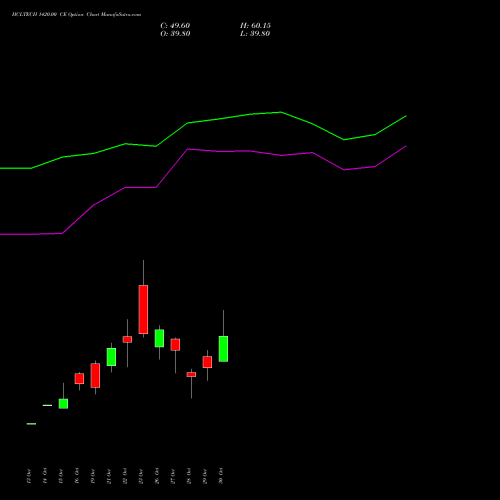Click the 16 Oct date label
Viewport: 500px width, 500px height.
click(x=77, y=476)
